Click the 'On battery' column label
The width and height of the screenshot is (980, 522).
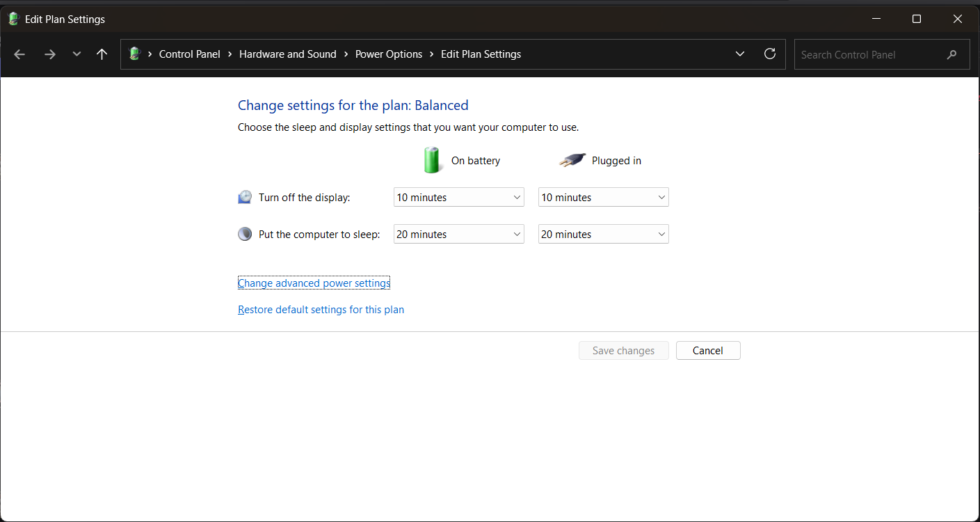(476, 161)
